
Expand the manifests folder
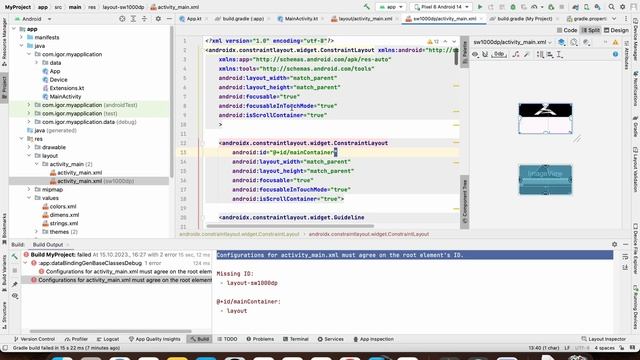tap(22, 37)
